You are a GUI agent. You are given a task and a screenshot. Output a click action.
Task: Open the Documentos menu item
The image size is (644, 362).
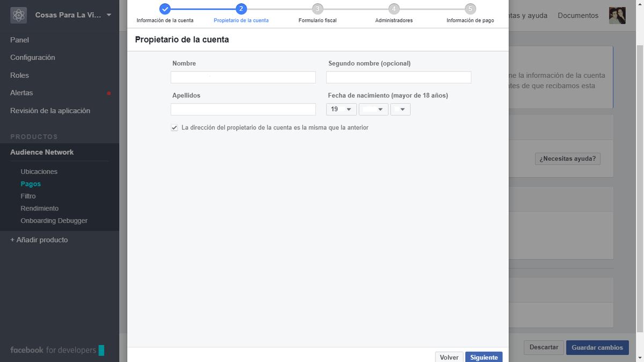[x=577, y=15]
